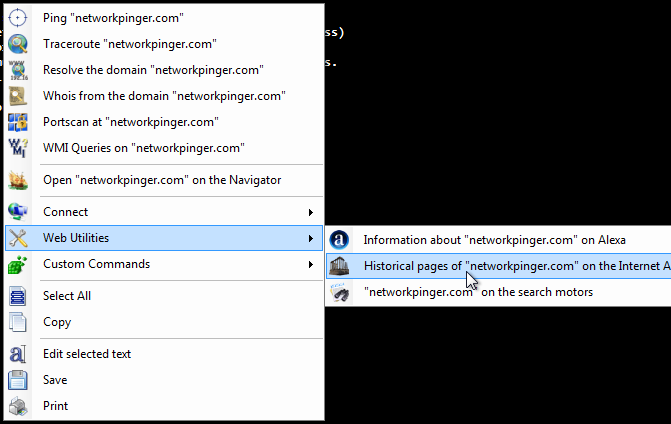Click the Print printer icon
The height and width of the screenshot is (424, 671).
[18, 406]
